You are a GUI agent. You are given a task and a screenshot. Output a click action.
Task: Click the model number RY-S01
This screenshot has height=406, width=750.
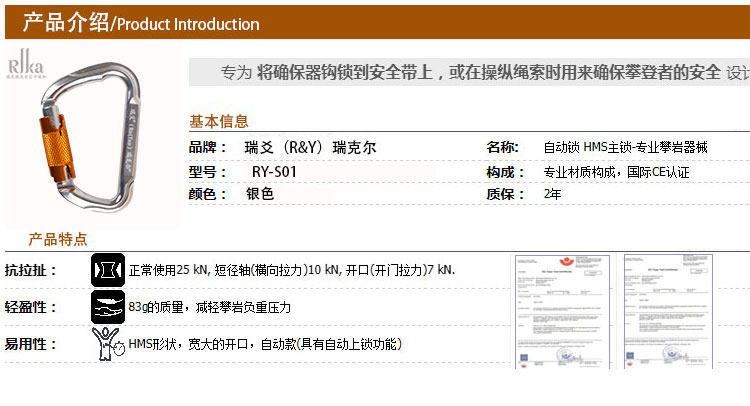(274, 172)
